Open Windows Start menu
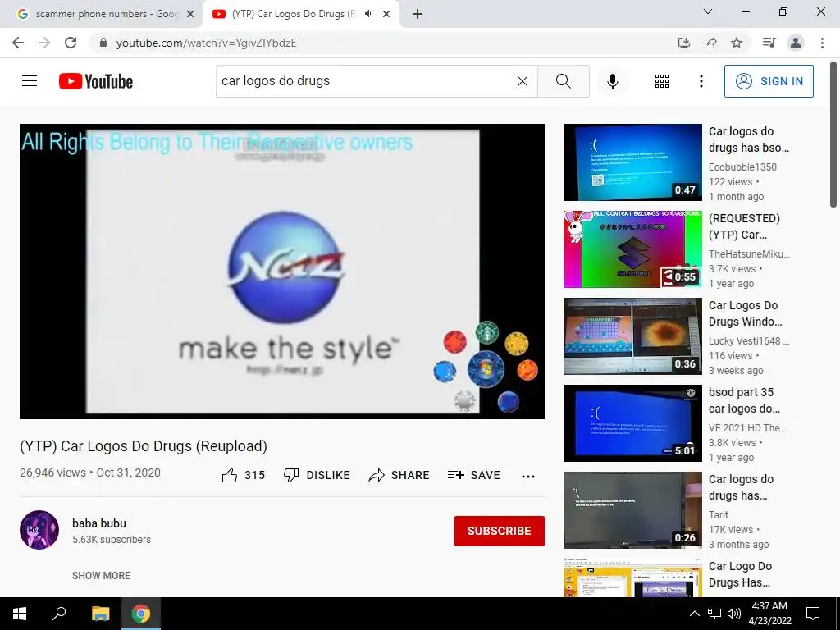 [20, 614]
